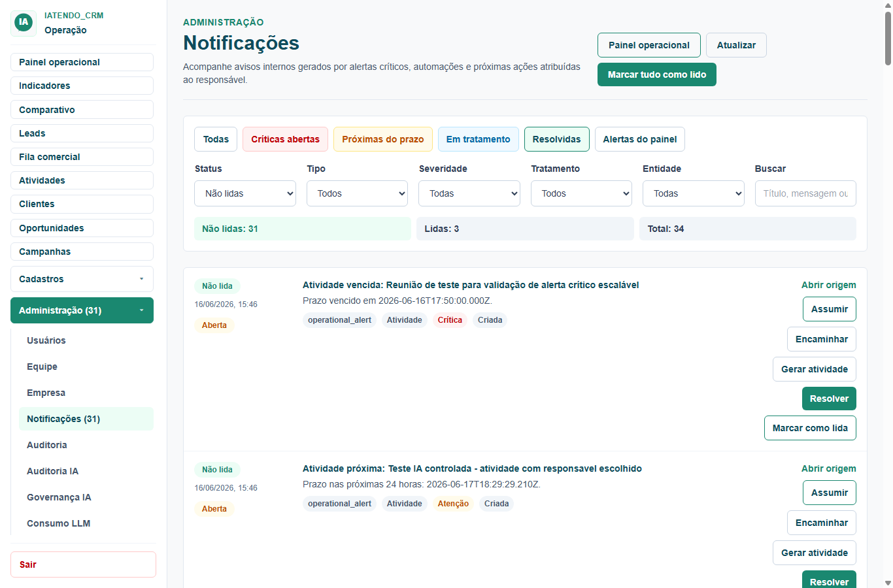Viewport: 893px width, 588px height.
Task: Click Encaminhar for Atividade vencida
Action: [822, 339]
